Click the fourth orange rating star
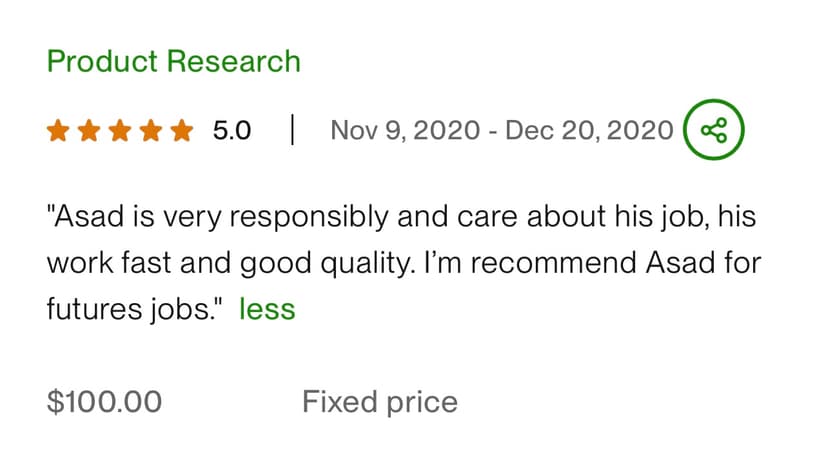 coord(151,131)
